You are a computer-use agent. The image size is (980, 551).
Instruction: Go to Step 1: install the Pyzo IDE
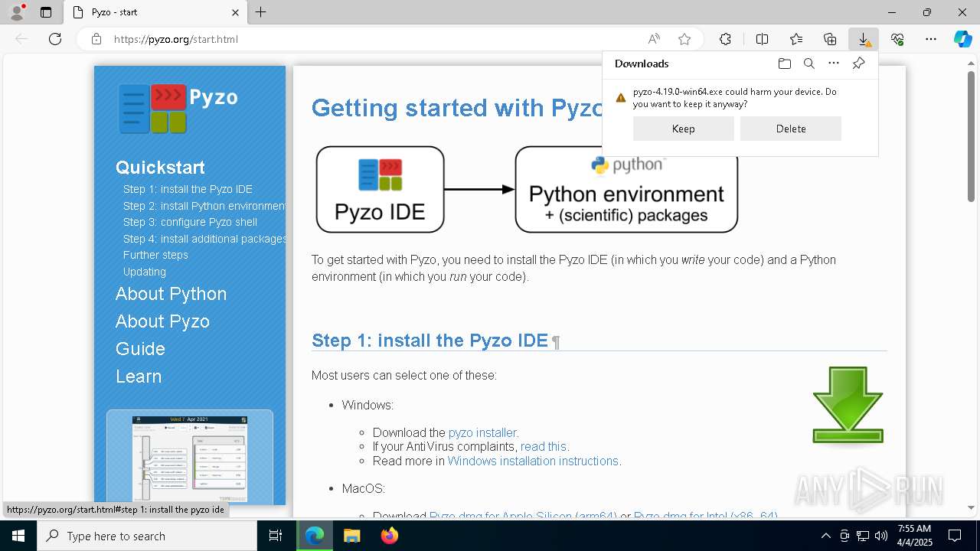click(188, 189)
